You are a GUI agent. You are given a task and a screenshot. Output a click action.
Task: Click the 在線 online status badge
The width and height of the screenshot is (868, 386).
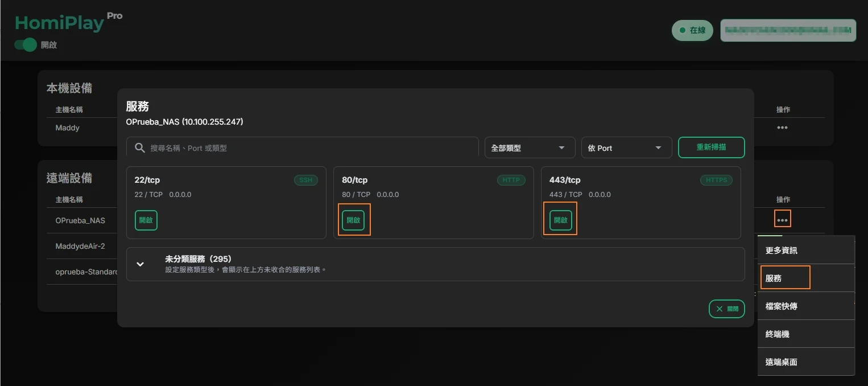[x=692, y=30]
